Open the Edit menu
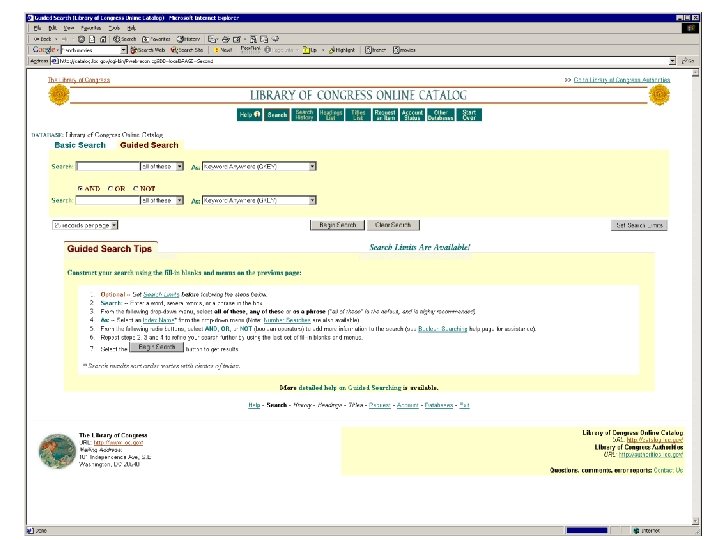The height and width of the screenshot is (540, 720). tap(53, 28)
